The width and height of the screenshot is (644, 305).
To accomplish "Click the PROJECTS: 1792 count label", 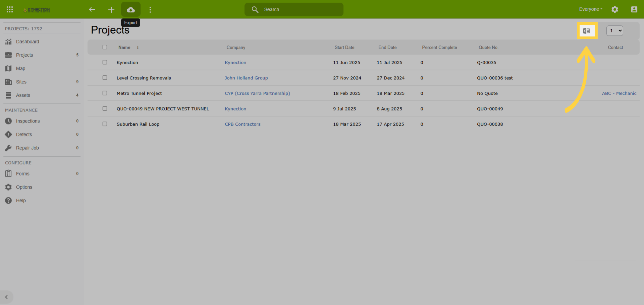I will coord(24,29).
